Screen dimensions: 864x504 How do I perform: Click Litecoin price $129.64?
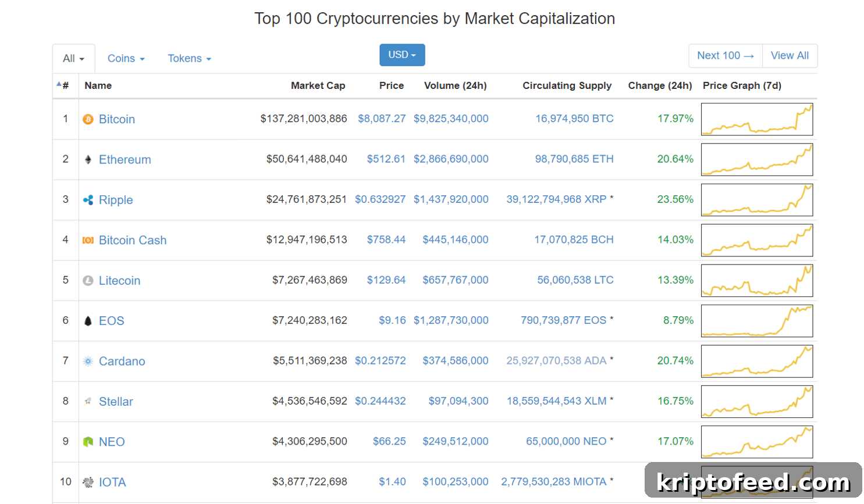(386, 280)
